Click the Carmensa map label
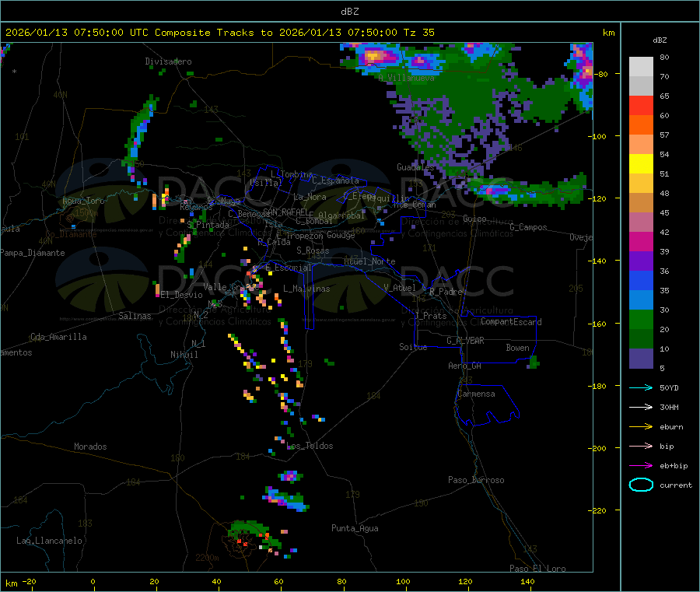700x592 pixels. [x=476, y=394]
